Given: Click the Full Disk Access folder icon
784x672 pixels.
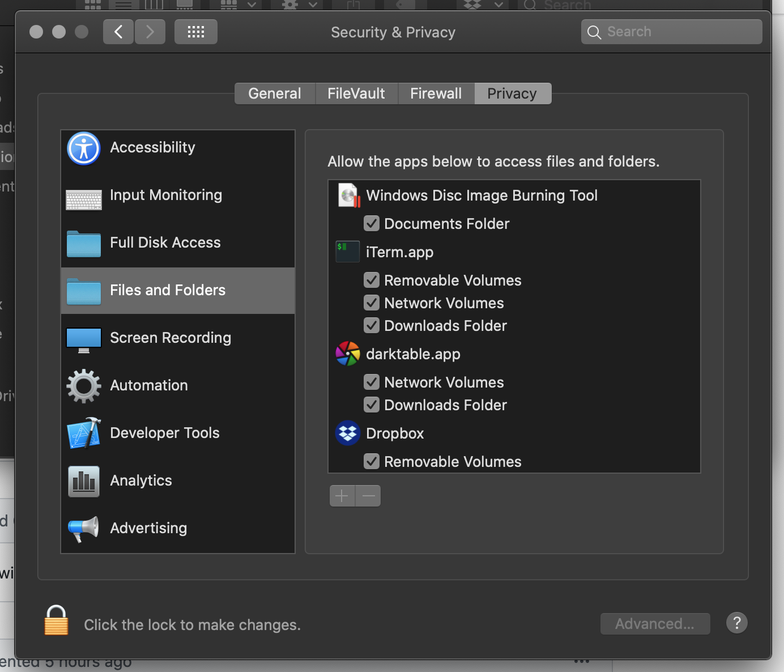Looking at the screenshot, I should (x=84, y=244).
